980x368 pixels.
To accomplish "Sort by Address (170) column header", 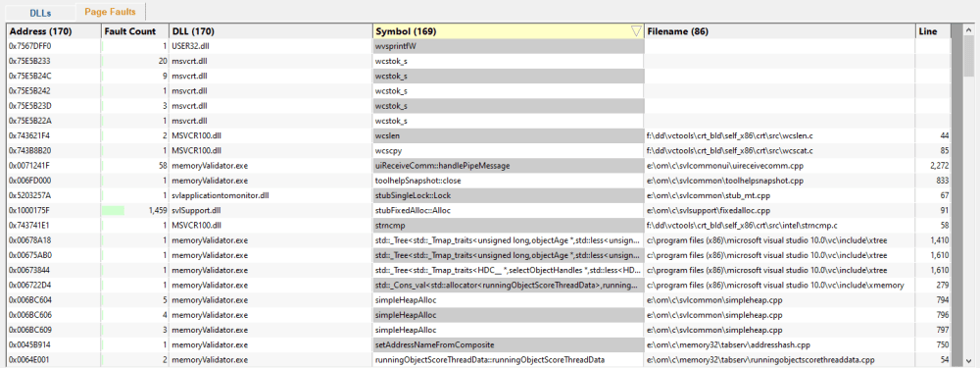I will [54, 31].
